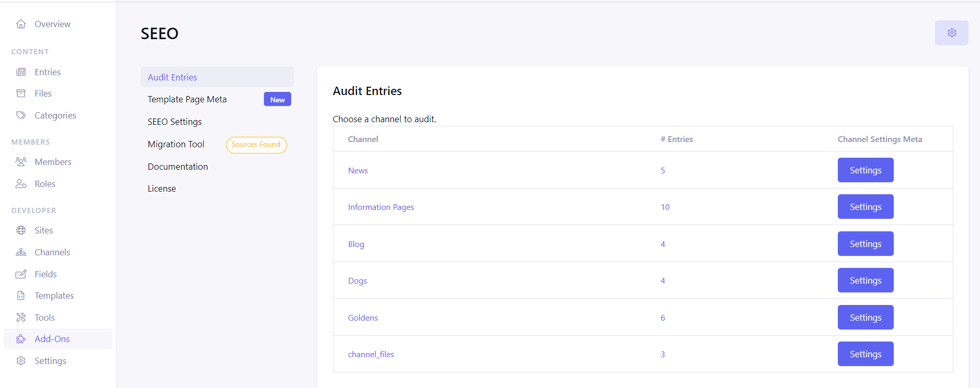This screenshot has height=388, width=980.
Task: Click channel_files entry count 3
Action: pyautogui.click(x=663, y=354)
